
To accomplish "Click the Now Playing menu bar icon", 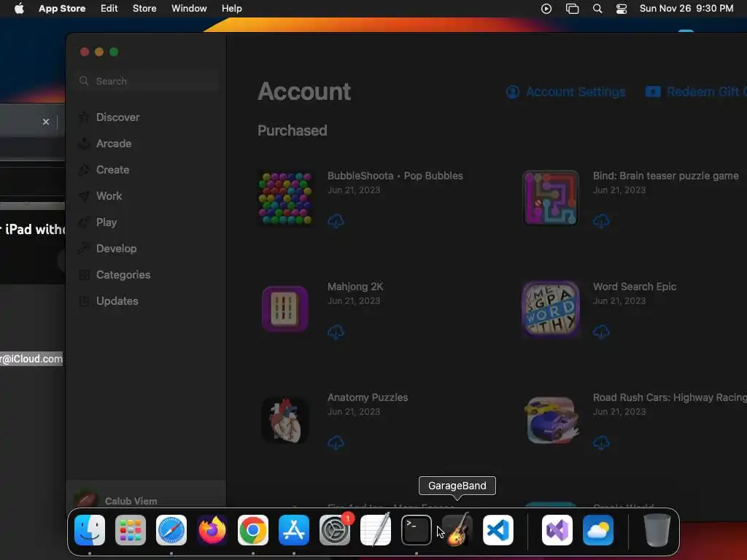I will tap(546, 9).
